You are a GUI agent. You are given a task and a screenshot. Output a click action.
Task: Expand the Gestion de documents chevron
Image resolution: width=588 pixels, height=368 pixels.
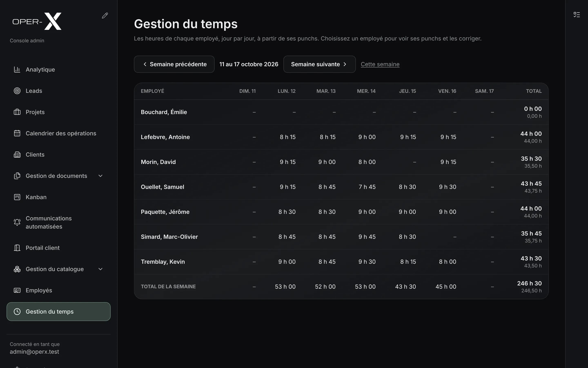(100, 176)
